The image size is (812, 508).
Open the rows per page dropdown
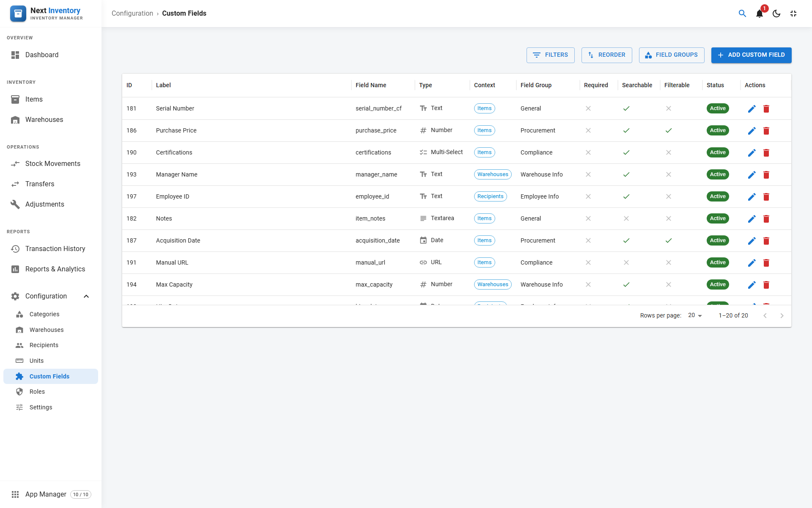point(695,315)
